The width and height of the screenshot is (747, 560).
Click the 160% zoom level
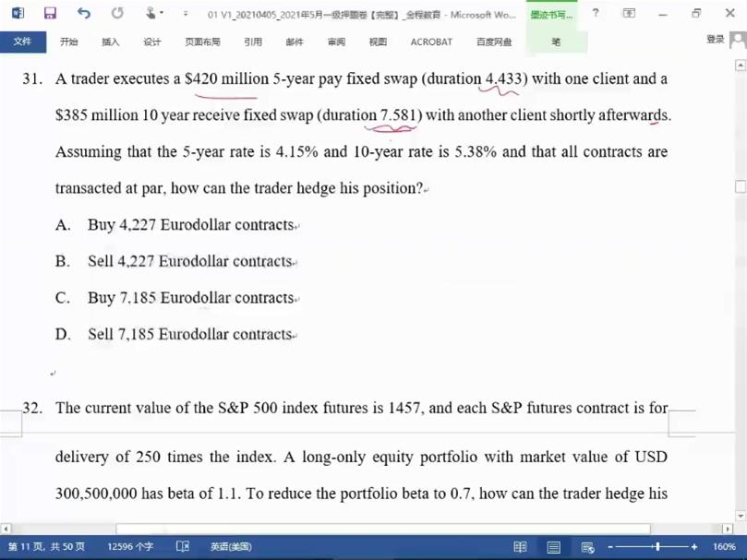coord(724,547)
